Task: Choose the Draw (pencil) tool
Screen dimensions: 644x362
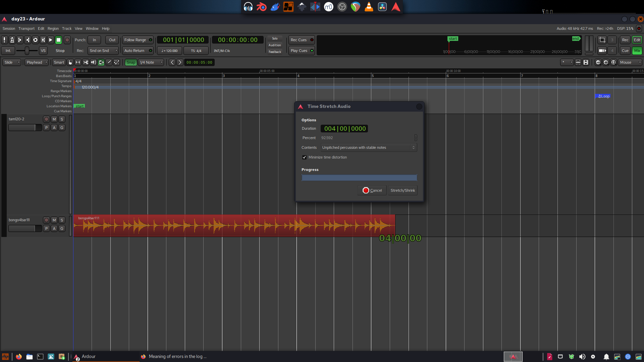Action: coord(109,62)
